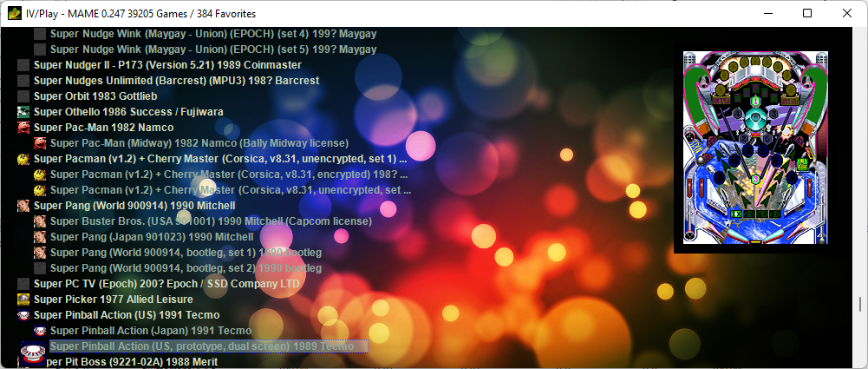Click blank icon of Super Nudge Wink set 4
This screenshot has height=369, width=868.
coord(40,34)
